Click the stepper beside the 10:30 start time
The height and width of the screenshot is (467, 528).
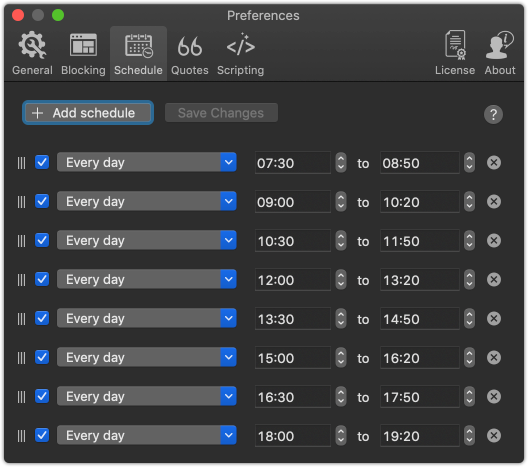[x=341, y=241]
